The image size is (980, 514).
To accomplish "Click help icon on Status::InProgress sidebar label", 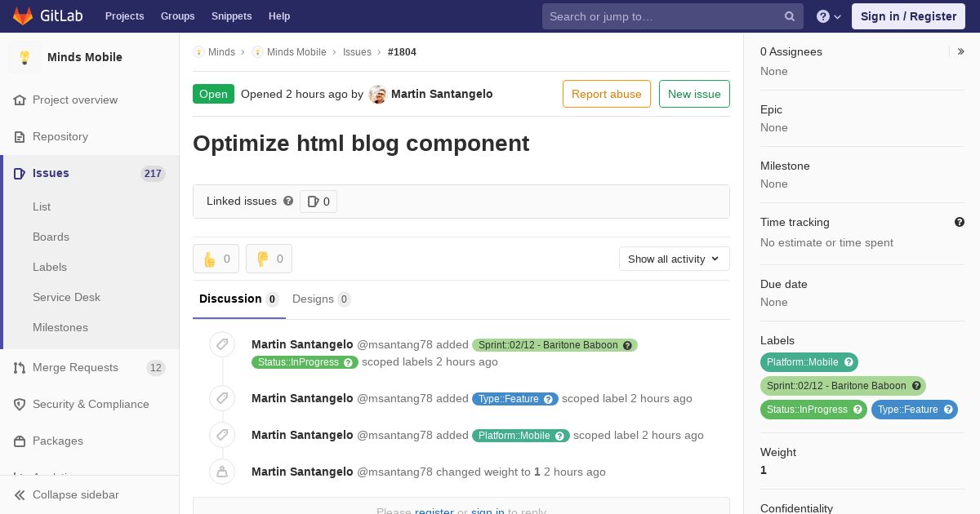I will click(857, 410).
